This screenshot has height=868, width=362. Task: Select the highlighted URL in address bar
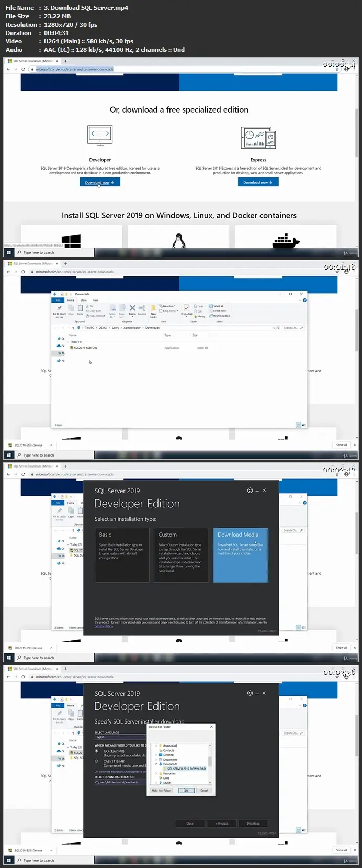[74, 69]
